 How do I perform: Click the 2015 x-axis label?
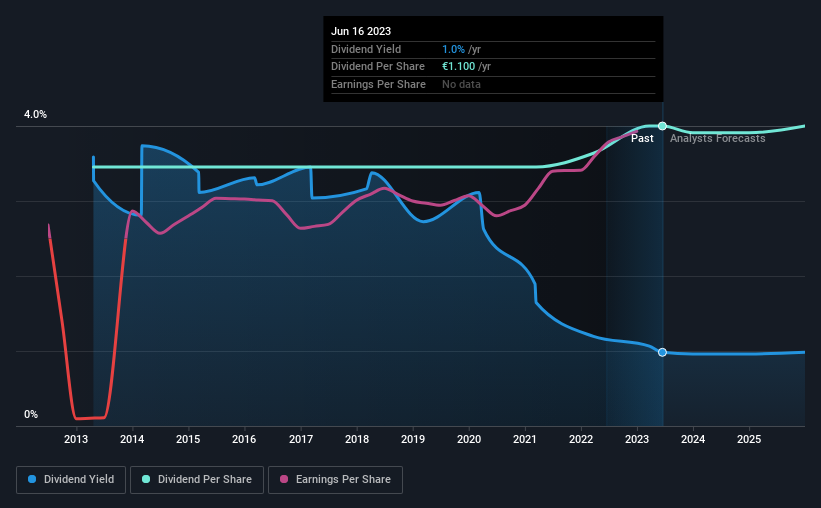coord(188,439)
